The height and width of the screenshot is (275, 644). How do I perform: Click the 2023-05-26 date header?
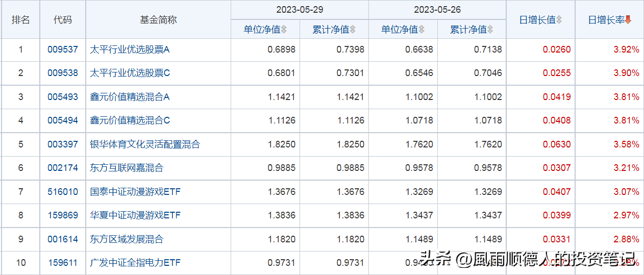tap(437, 10)
